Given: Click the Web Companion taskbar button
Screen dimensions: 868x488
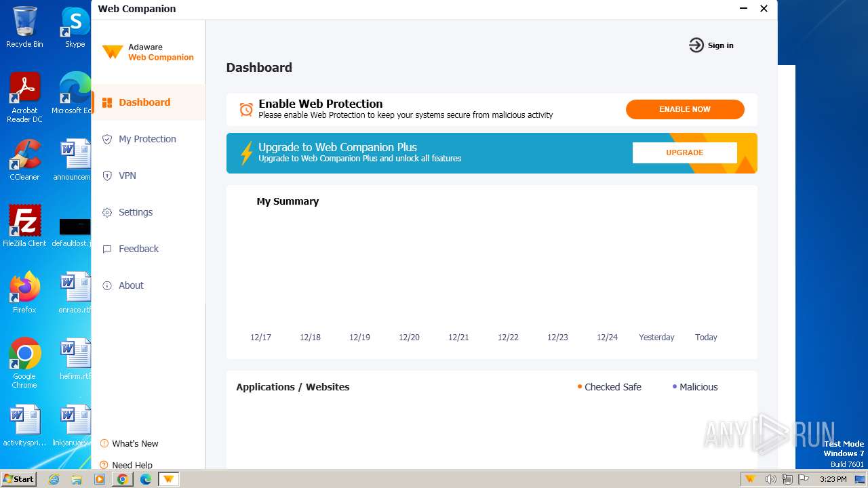Looking at the screenshot, I should coord(169,479).
